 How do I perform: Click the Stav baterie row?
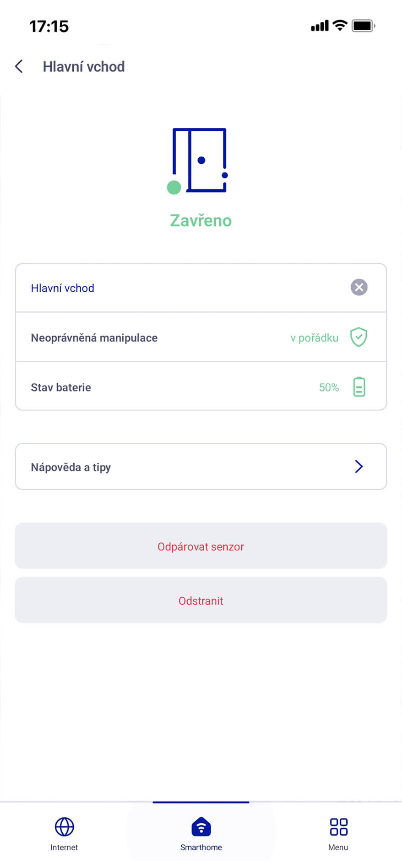point(137,387)
